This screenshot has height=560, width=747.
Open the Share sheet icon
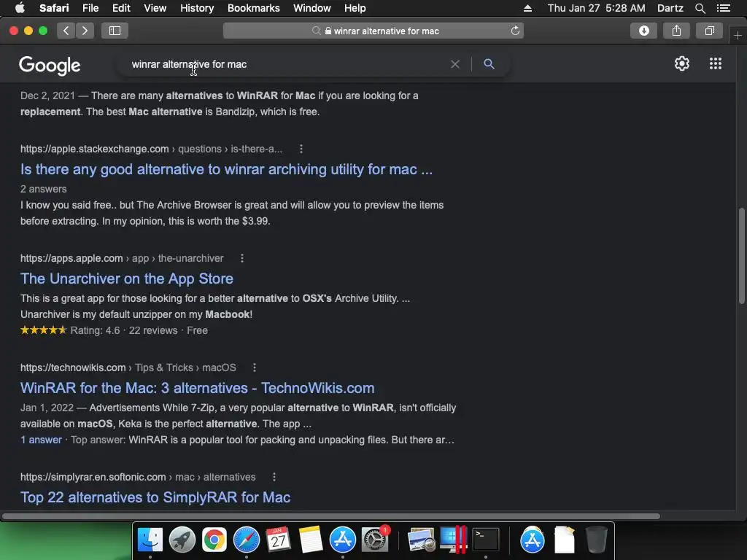click(676, 31)
